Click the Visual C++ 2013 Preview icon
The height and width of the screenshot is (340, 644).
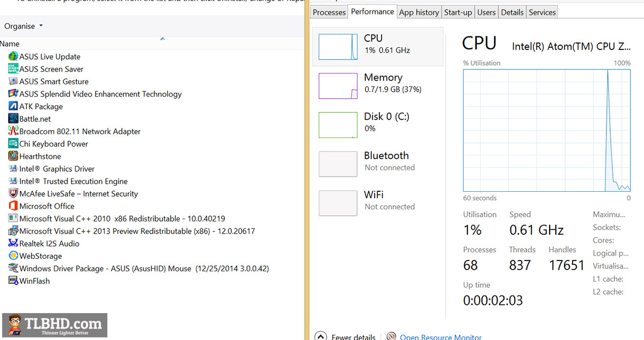tap(13, 231)
